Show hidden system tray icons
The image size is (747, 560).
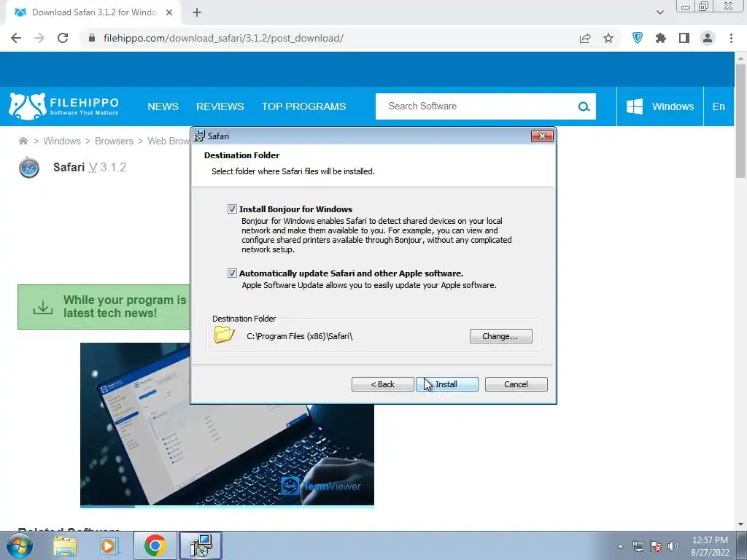(x=620, y=546)
